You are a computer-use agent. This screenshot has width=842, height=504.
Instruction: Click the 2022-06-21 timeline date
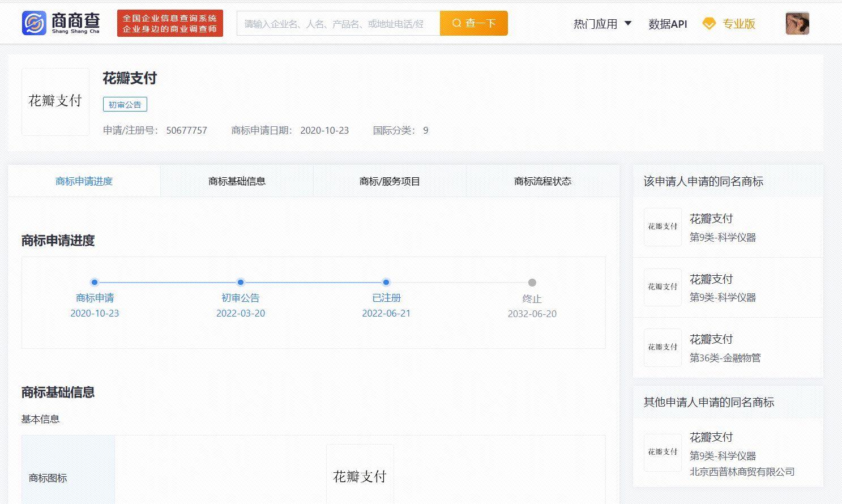386,314
